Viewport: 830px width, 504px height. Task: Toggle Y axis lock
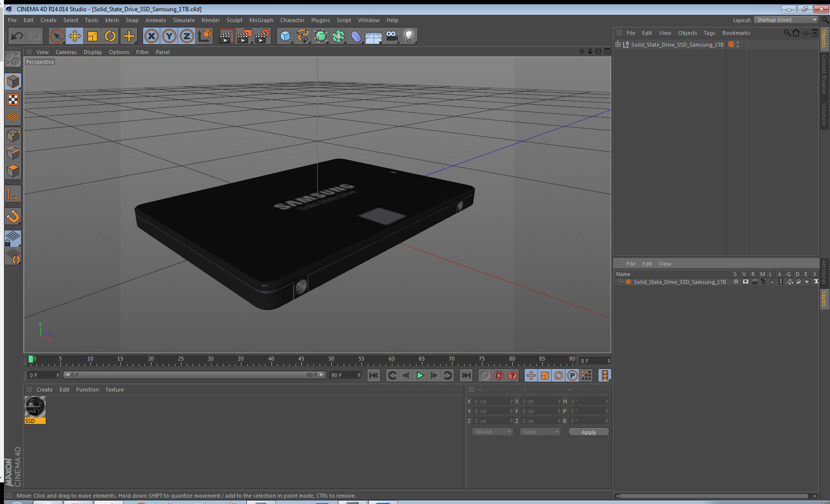pyautogui.click(x=169, y=36)
